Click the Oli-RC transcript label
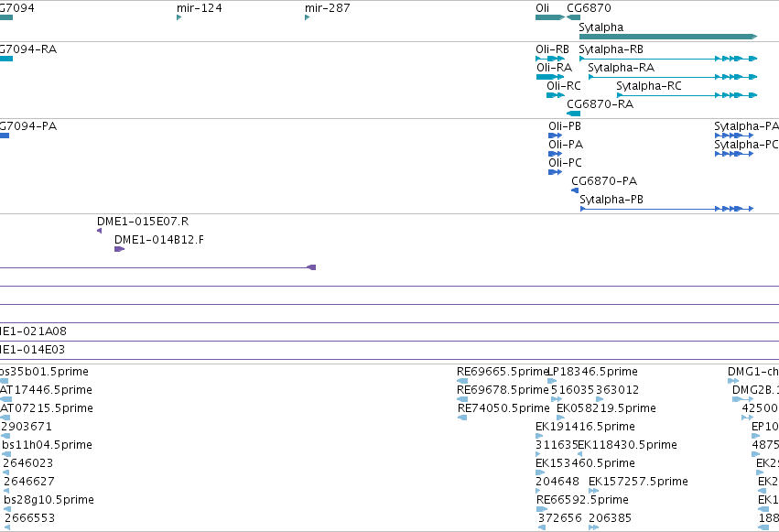779x532 pixels. (x=563, y=86)
